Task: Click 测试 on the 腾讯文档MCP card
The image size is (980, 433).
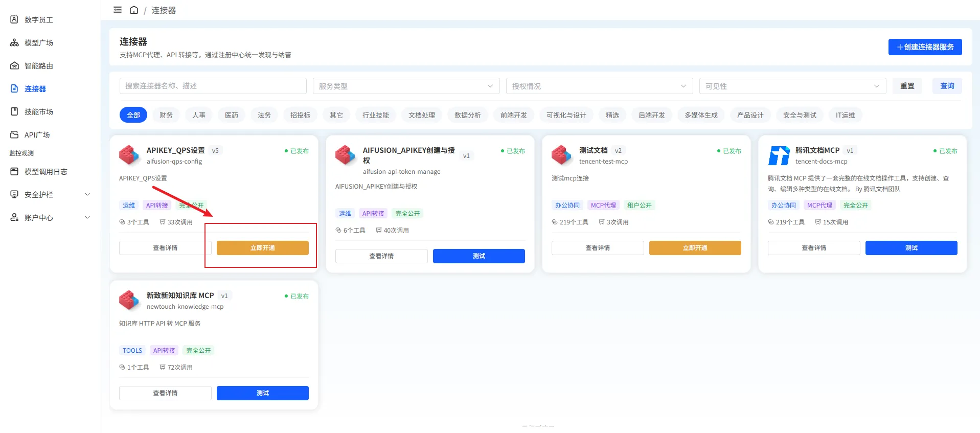Action: click(x=911, y=248)
